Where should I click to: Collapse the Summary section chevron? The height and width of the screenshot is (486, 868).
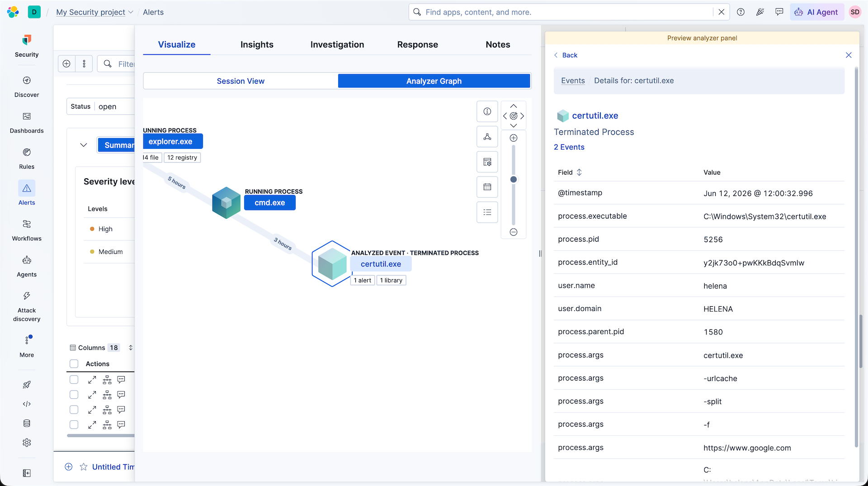pos(84,145)
